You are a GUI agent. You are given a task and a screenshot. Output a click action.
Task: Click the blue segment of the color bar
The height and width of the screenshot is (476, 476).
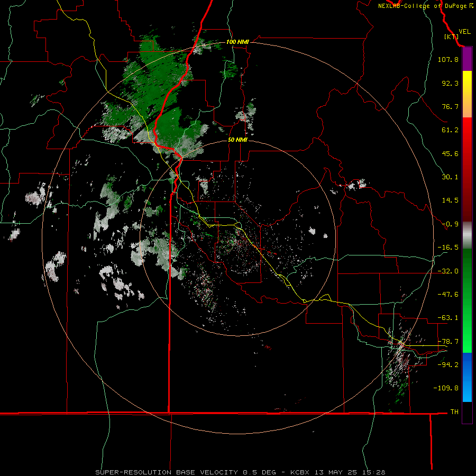tap(467, 377)
